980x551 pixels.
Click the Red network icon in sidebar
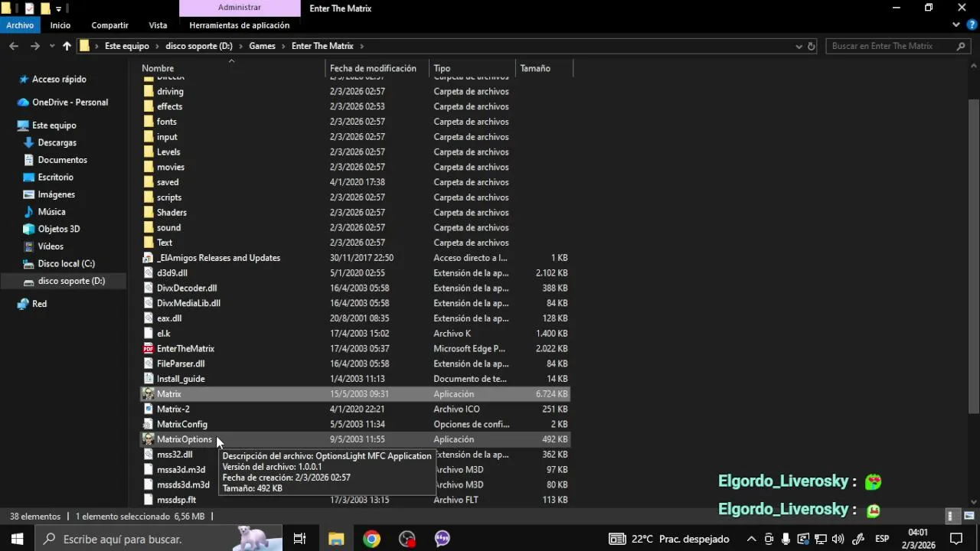coord(23,304)
